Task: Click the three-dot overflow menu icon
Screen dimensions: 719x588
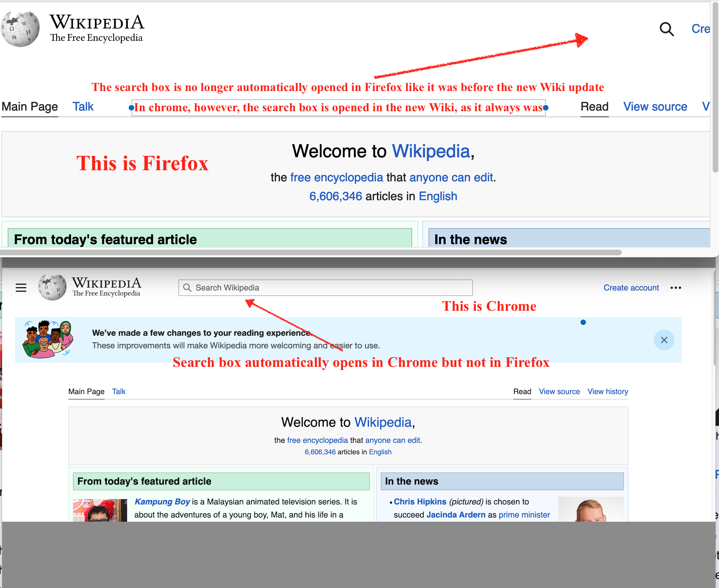Action: point(675,287)
